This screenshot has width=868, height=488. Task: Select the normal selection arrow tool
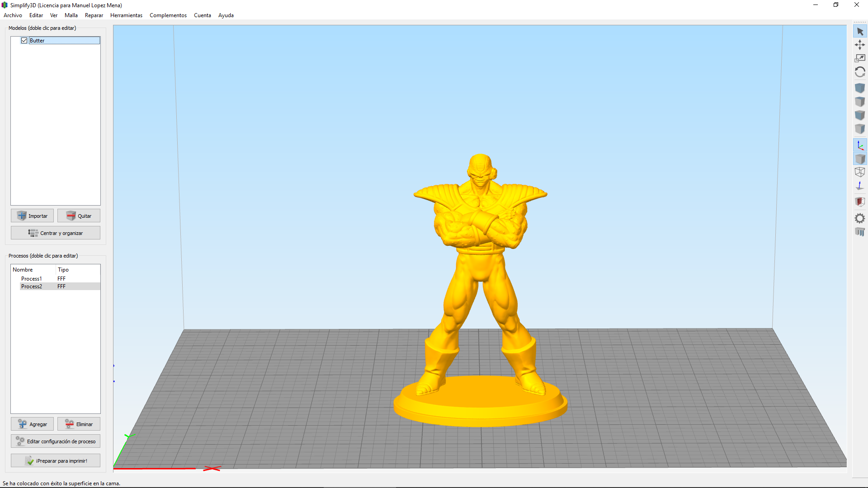click(x=860, y=32)
